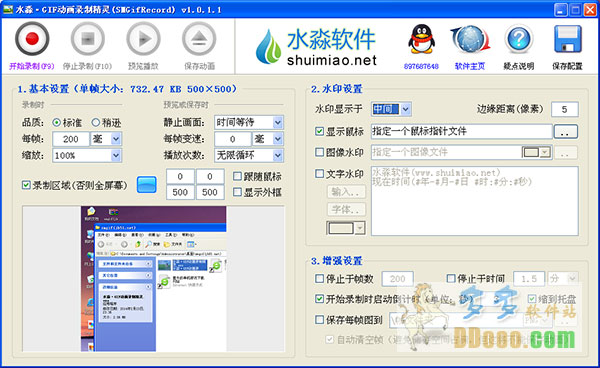Screen dimensions: 600x368
Task: Click the blue record region selector button
Action: [x=147, y=185]
